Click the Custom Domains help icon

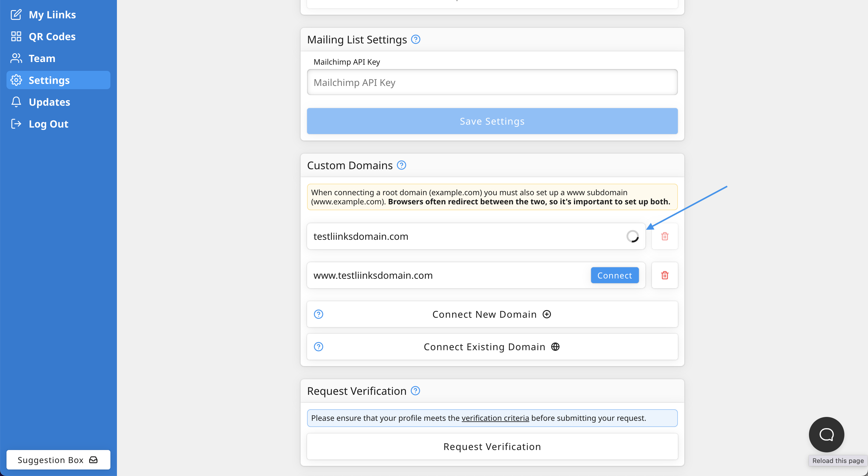[x=401, y=165]
